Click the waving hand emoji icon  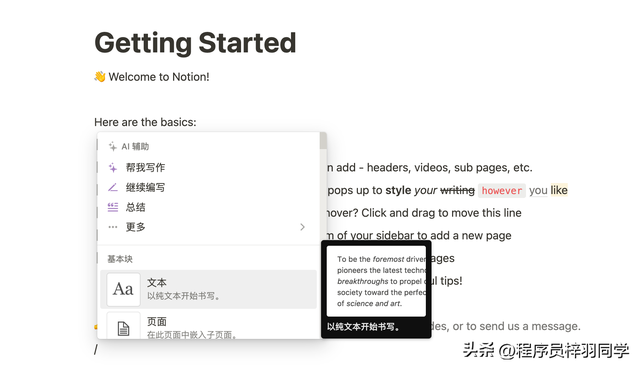coord(100,77)
